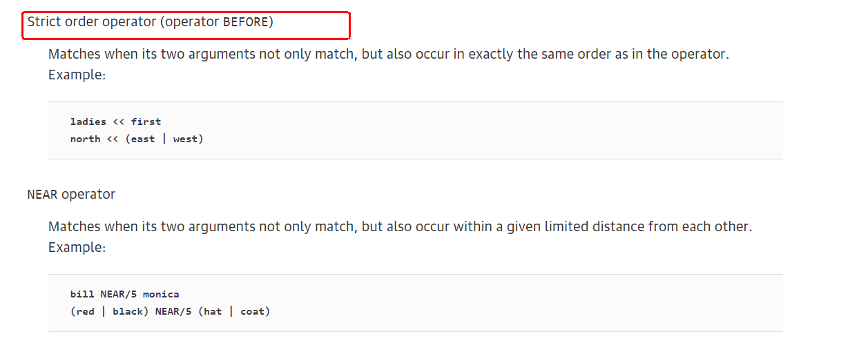Click the 'Example:' label under NEAR description

(x=77, y=247)
